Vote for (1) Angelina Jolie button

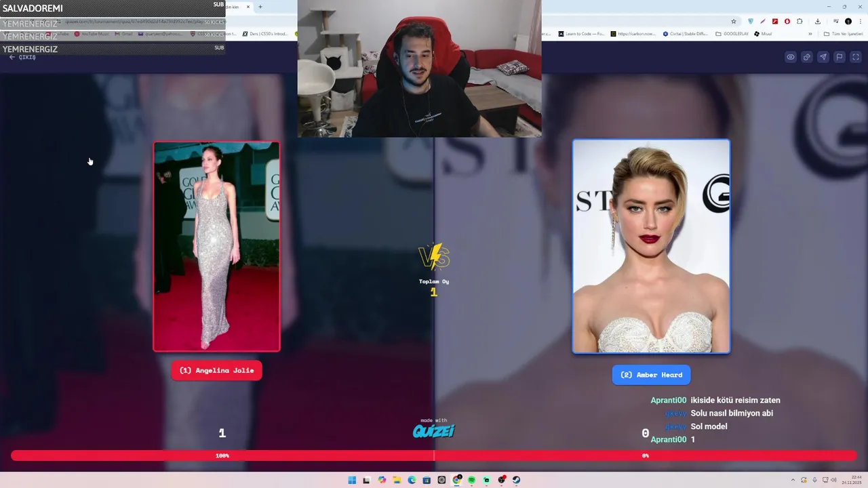tap(216, 370)
